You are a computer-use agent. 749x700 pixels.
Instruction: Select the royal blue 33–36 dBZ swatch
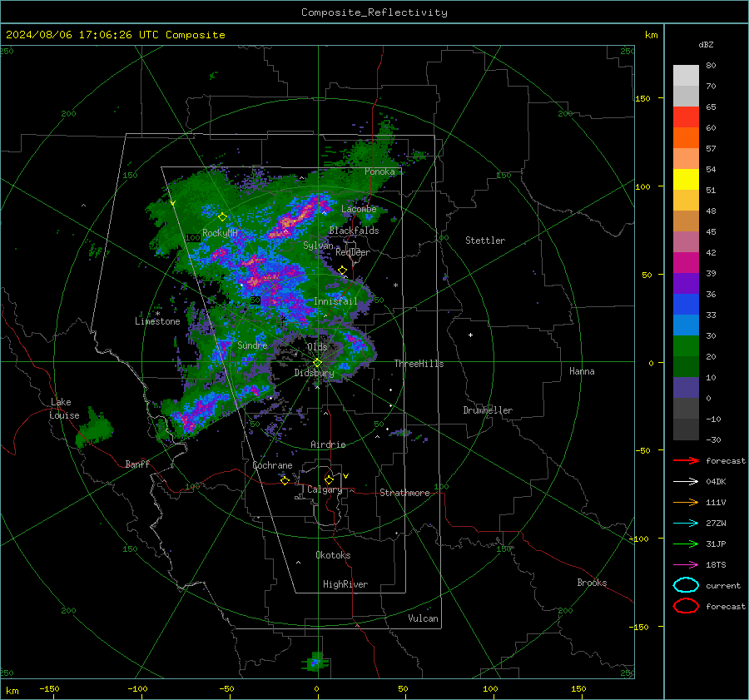pyautogui.click(x=686, y=305)
